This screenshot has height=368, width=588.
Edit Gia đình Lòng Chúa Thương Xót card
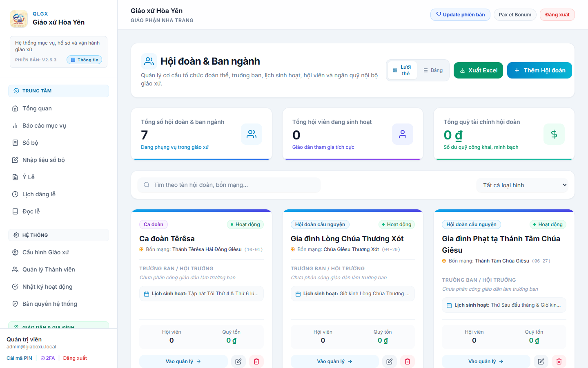pyautogui.click(x=390, y=361)
